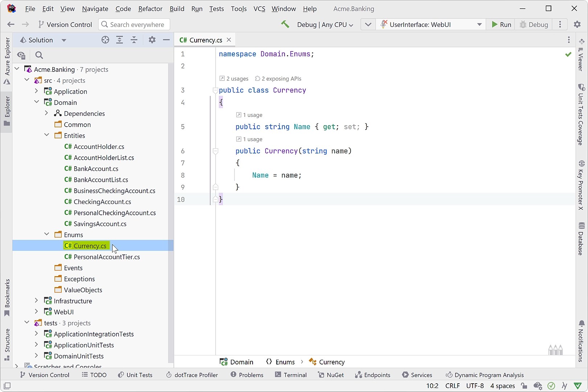Click the Debug button
The height and width of the screenshot is (392, 588).
coord(533,24)
